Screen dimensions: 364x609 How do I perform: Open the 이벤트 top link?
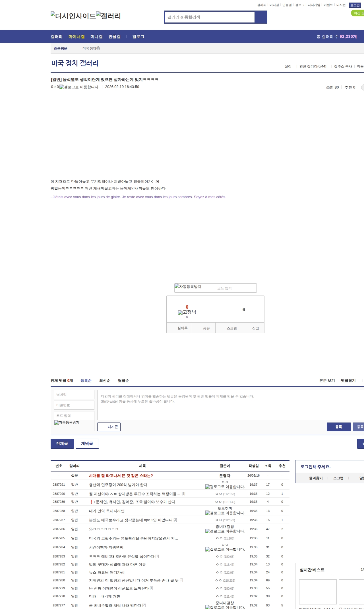[x=328, y=5]
